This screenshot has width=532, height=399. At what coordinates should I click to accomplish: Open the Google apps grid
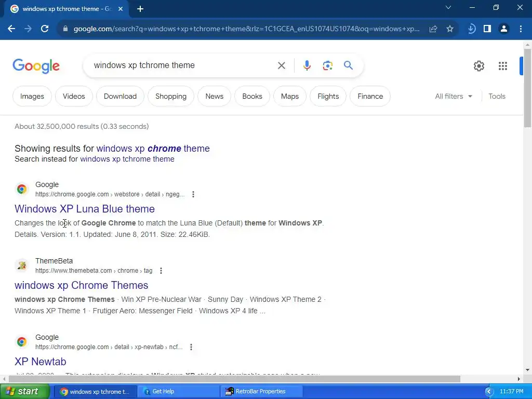[503, 66]
